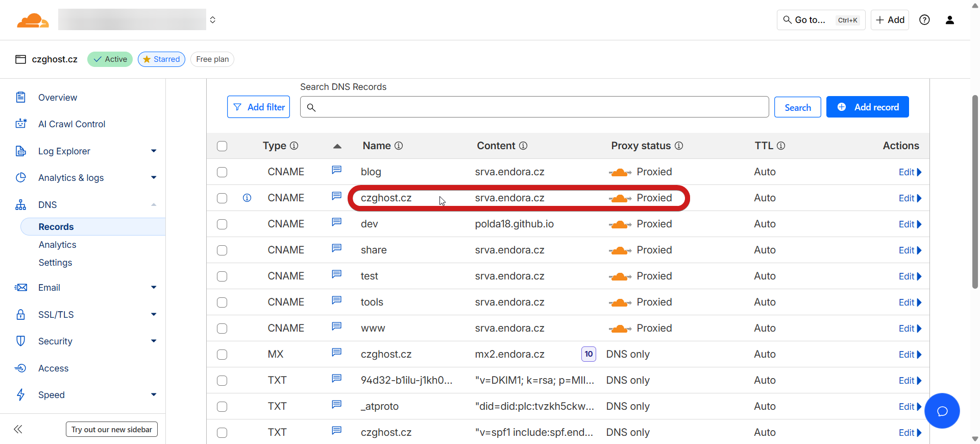Click the Add record button
Screen dimensions: 980x444
(x=867, y=107)
